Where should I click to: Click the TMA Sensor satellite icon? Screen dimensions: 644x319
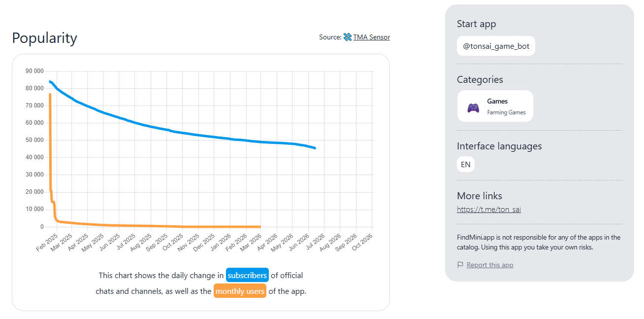pos(348,37)
